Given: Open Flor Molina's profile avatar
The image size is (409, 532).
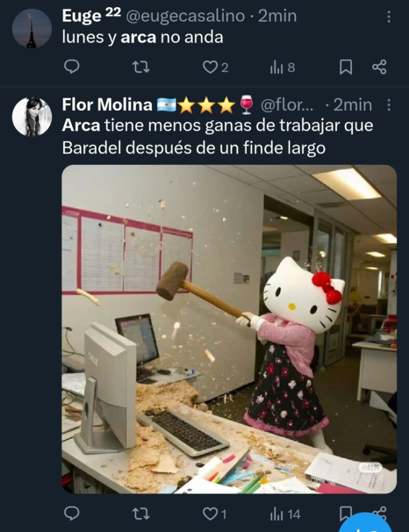Looking at the screenshot, I should point(31,116).
